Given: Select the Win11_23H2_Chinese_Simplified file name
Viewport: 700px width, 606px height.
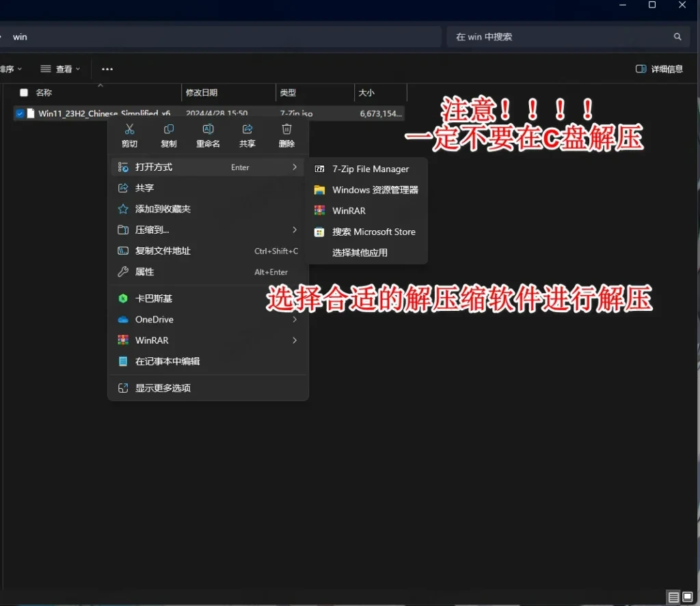Looking at the screenshot, I should coord(104,114).
